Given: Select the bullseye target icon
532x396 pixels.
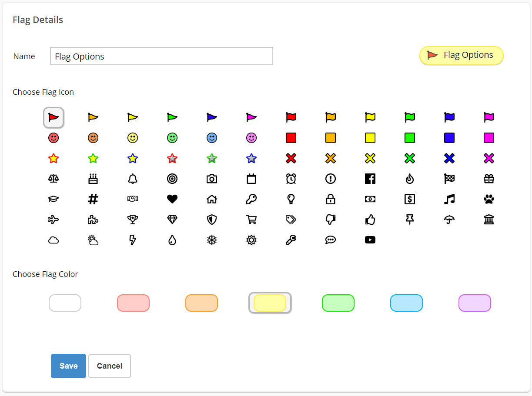Looking at the screenshot, I should pyautogui.click(x=172, y=179).
